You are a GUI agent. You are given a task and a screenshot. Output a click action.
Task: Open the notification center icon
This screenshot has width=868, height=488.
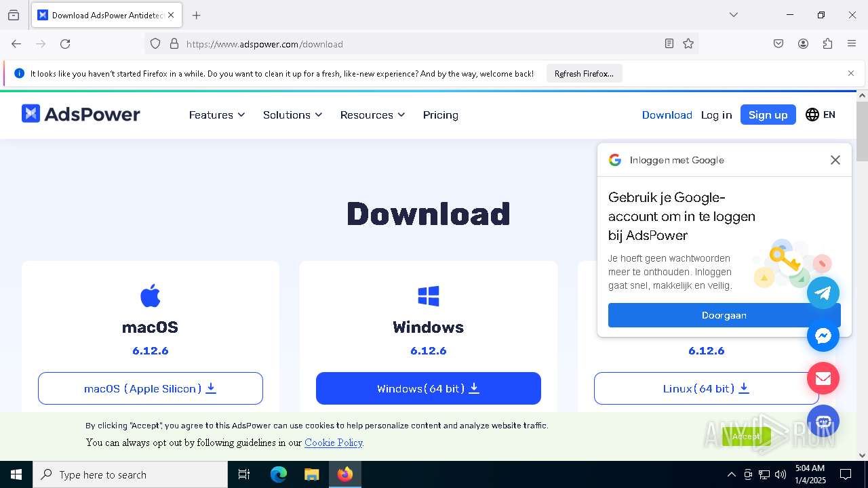pos(846,474)
